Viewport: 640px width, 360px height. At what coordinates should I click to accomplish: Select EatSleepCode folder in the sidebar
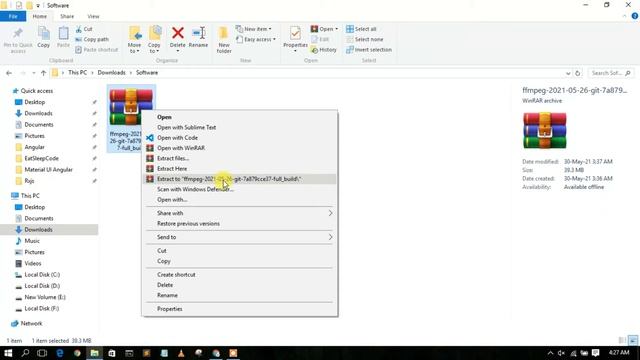(x=41, y=158)
